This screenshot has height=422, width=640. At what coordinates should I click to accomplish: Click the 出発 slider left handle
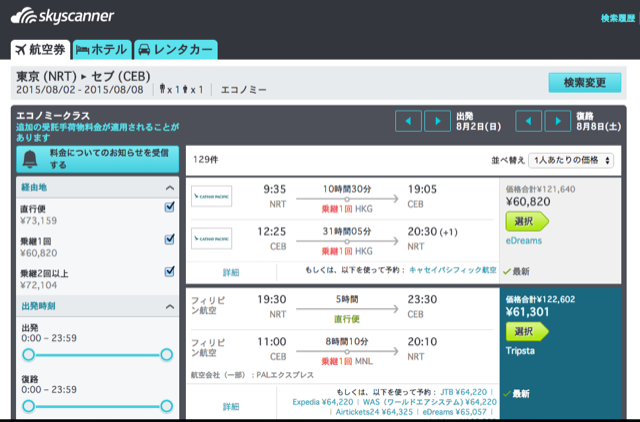pyautogui.click(x=29, y=355)
